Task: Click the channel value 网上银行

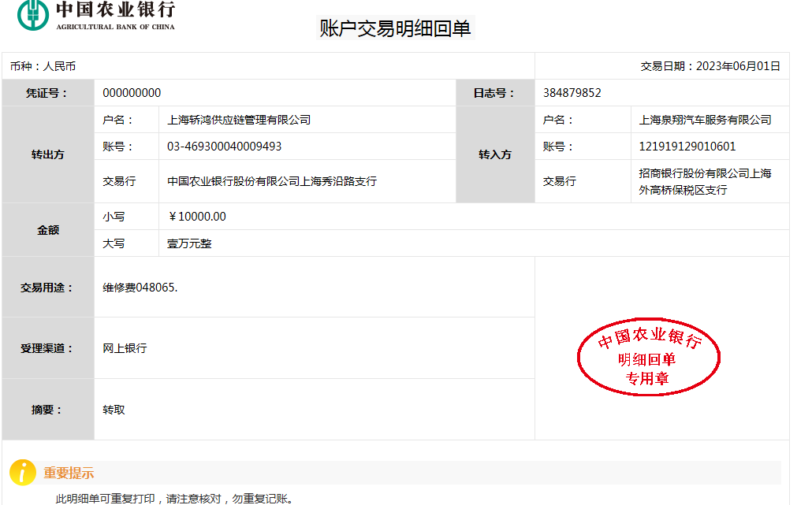Action: click(125, 348)
